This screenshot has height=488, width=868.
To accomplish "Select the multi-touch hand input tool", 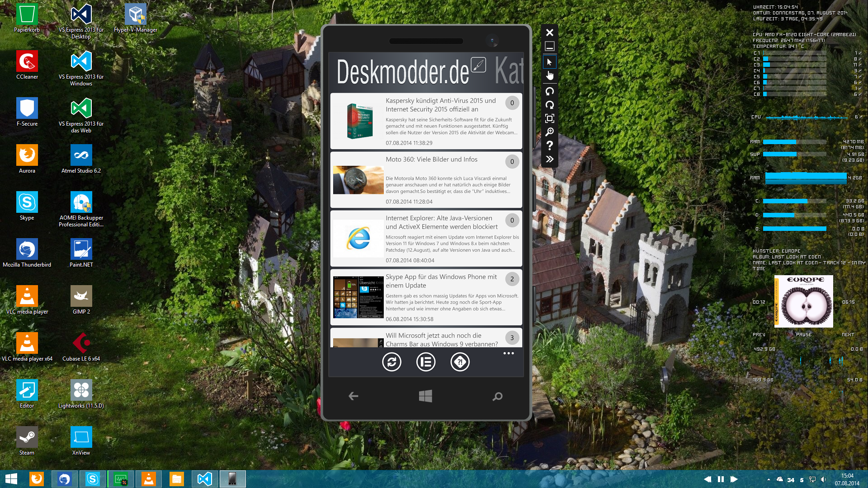I will tap(549, 75).
